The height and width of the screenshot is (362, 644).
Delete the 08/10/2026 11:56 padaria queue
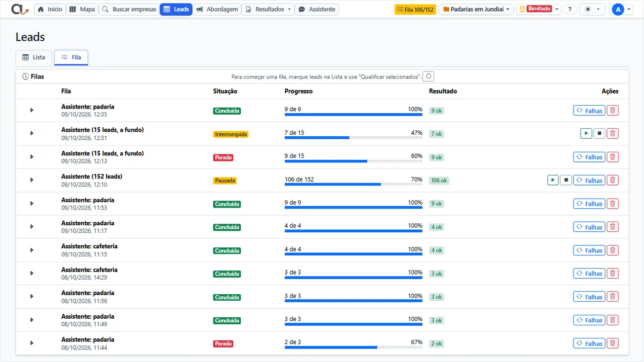coord(612,297)
